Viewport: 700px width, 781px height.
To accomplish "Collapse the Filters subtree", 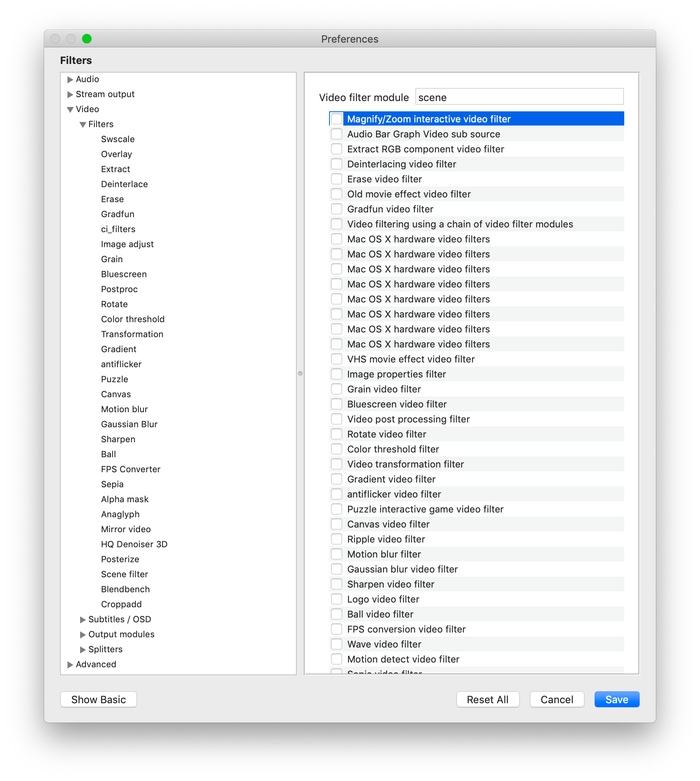I will 83,124.
